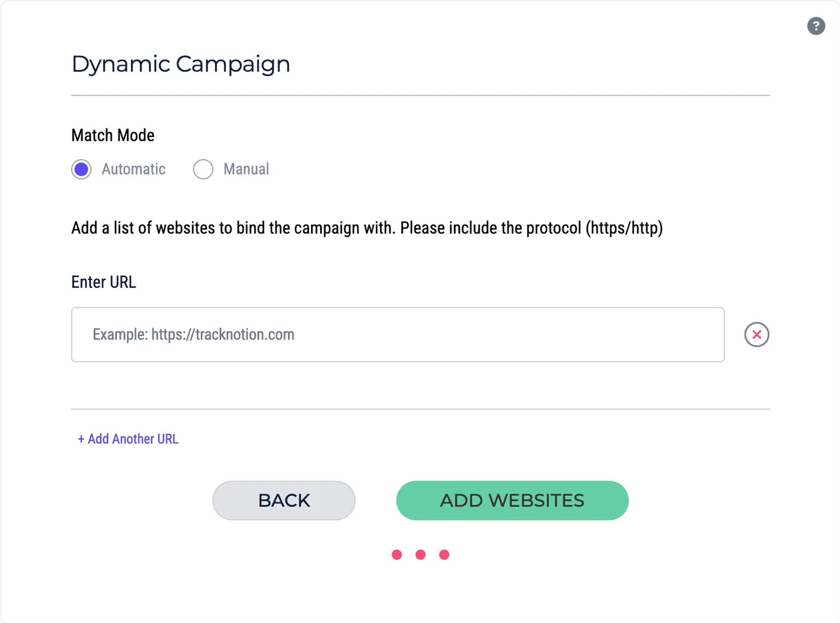This screenshot has height=623, width=840.
Task: Focus the Enter URL input field
Action: pyautogui.click(x=398, y=334)
